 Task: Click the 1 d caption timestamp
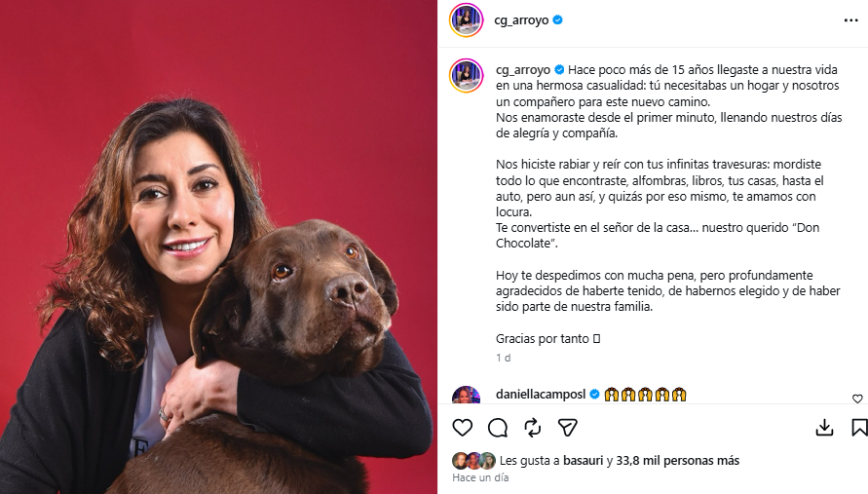click(504, 358)
